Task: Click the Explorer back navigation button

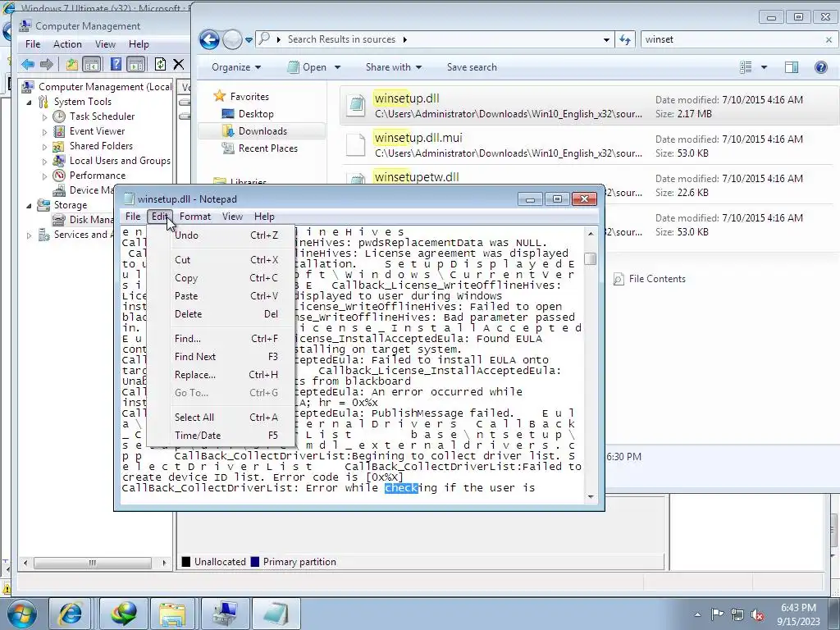Action: [209, 39]
